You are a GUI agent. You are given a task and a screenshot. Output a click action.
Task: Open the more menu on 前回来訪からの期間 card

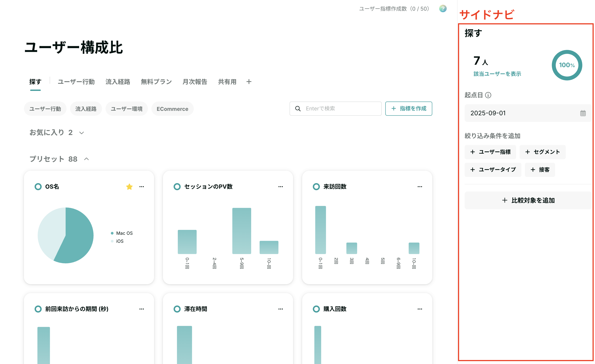[x=142, y=309]
